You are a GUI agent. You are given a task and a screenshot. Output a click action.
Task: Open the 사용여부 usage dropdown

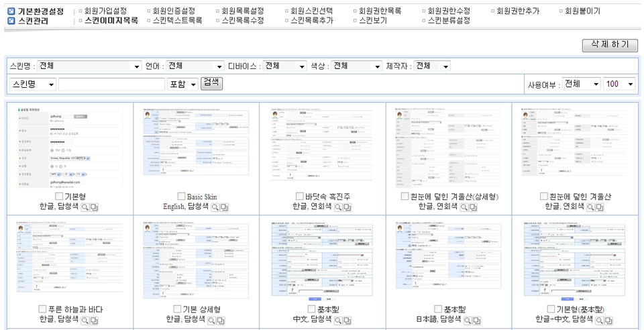[x=581, y=84]
